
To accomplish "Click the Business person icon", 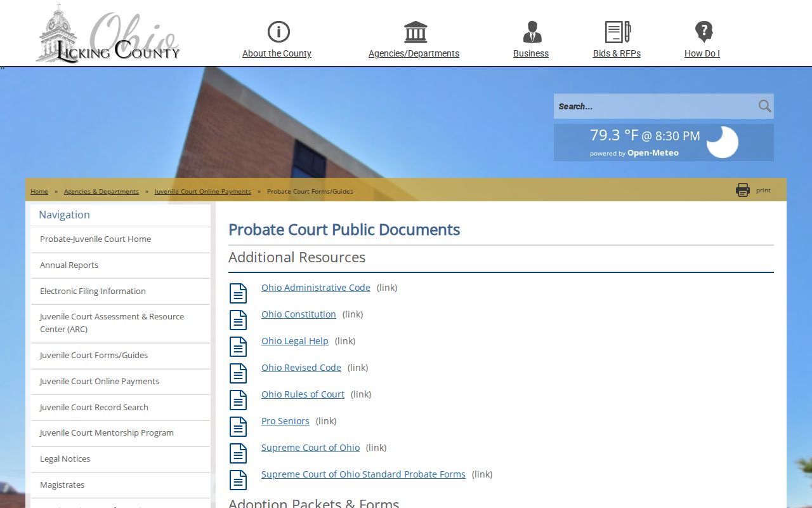I will tap(532, 32).
